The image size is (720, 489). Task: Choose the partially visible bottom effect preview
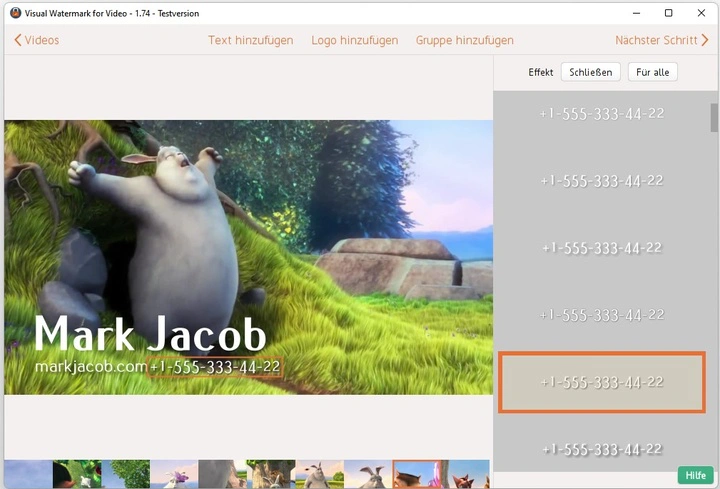coord(602,449)
